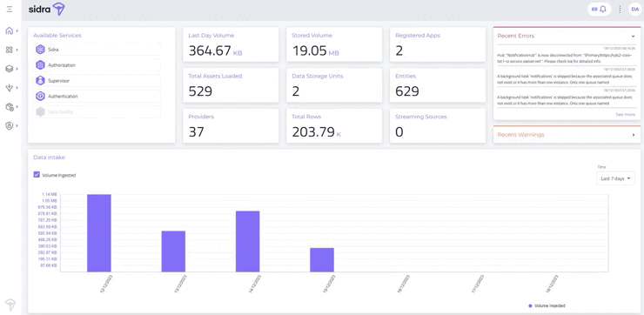The height and width of the screenshot is (315, 644).
Task: Click the See more errors link
Action: pyautogui.click(x=625, y=115)
